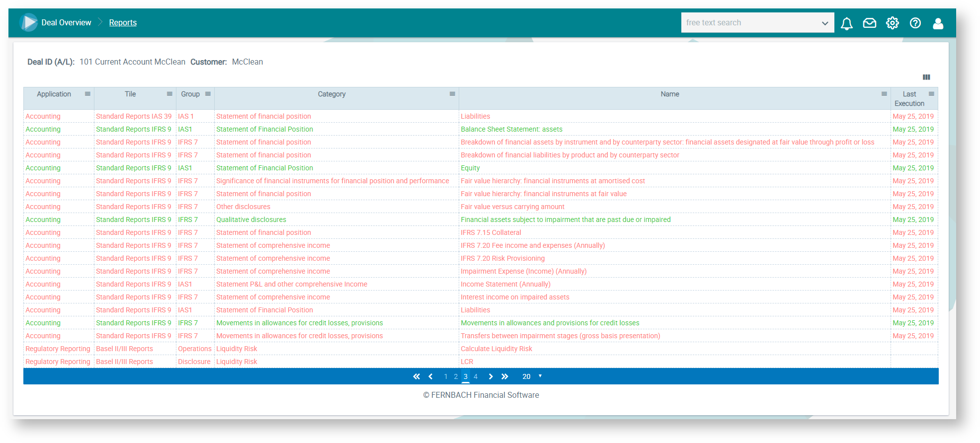The width and height of the screenshot is (980, 443).
Task: Expand the free text search dropdown arrow
Action: click(x=825, y=23)
